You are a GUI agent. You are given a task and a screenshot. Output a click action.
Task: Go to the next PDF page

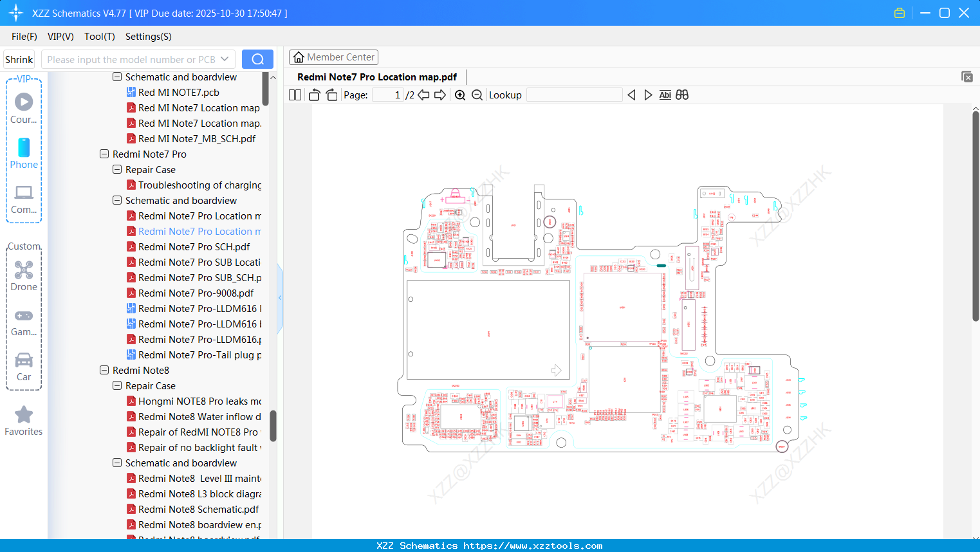pos(440,95)
